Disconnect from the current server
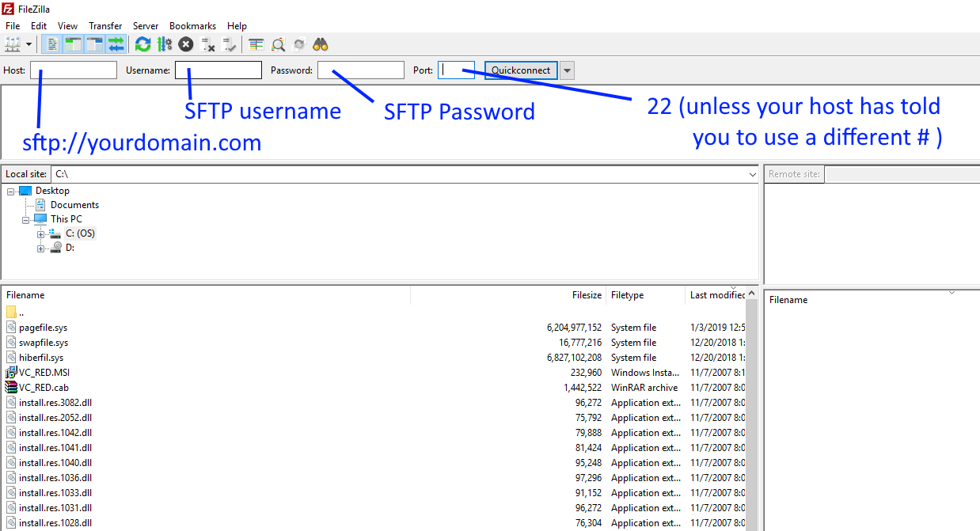Image resolution: width=980 pixels, height=531 pixels. coord(208,44)
